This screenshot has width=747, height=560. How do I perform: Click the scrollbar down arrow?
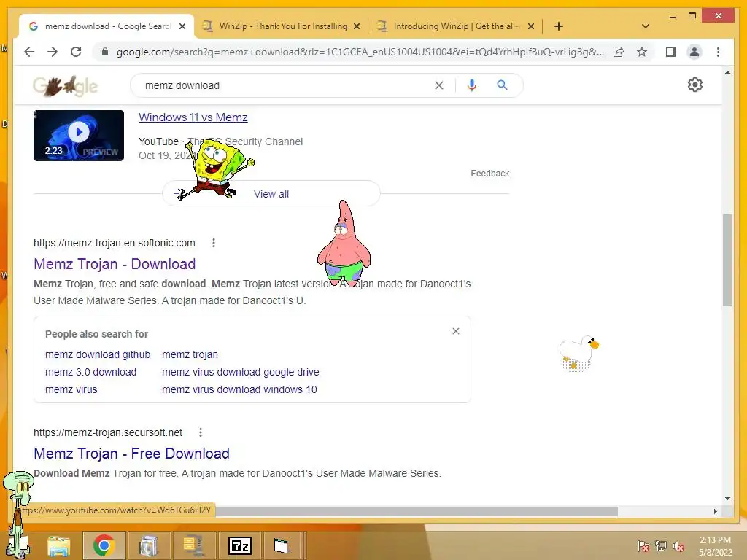727,499
